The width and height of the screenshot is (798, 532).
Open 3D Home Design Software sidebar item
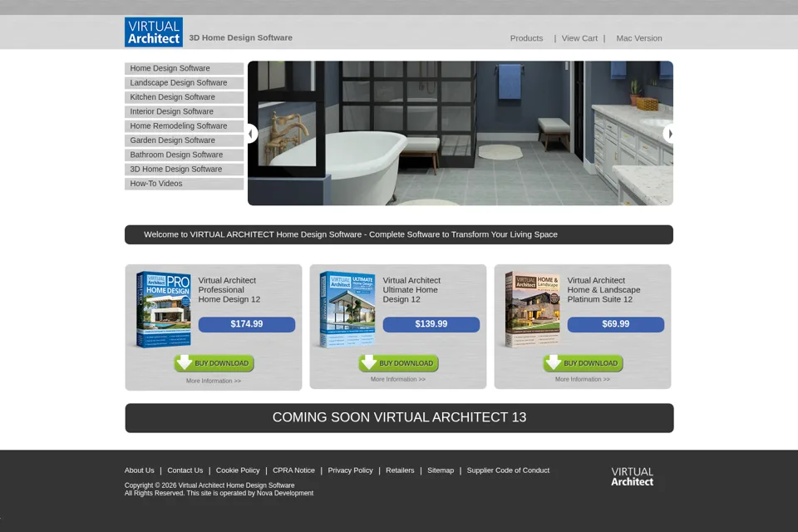(x=185, y=169)
